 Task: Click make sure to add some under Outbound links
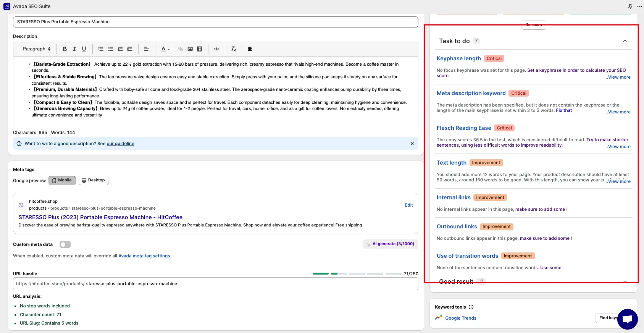click(x=545, y=238)
